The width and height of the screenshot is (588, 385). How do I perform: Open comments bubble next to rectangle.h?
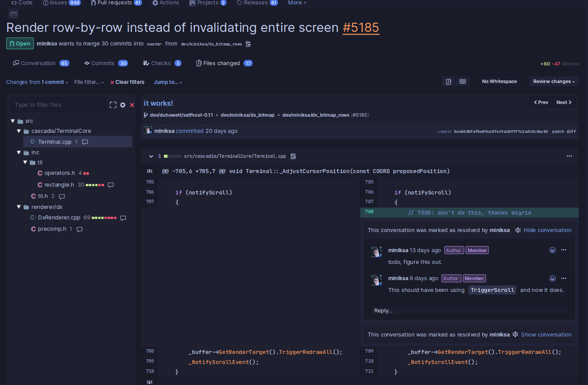pos(111,185)
